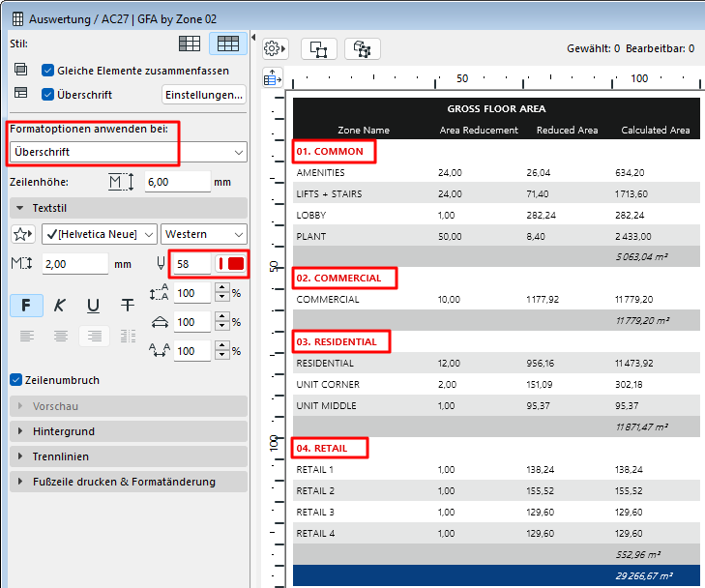This screenshot has width=705, height=588.
Task: Select the first table style icon
Action: 191,44
